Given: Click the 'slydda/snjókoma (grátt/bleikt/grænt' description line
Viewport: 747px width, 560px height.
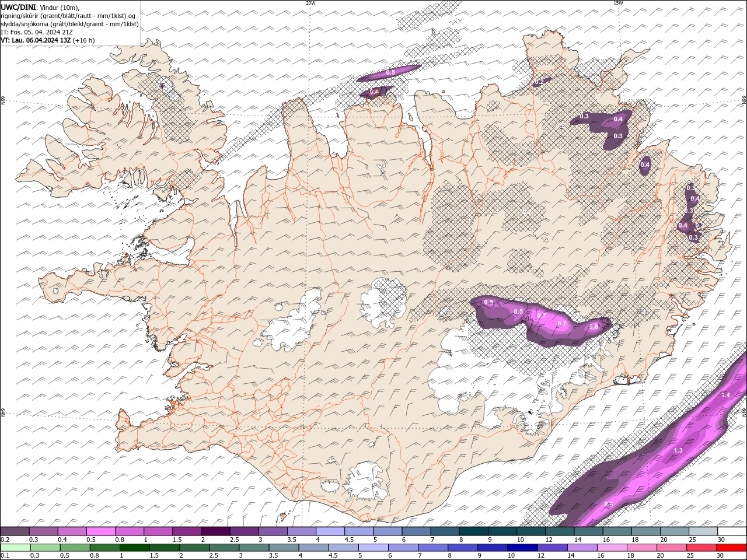Looking at the screenshot, I should tap(69, 24).
